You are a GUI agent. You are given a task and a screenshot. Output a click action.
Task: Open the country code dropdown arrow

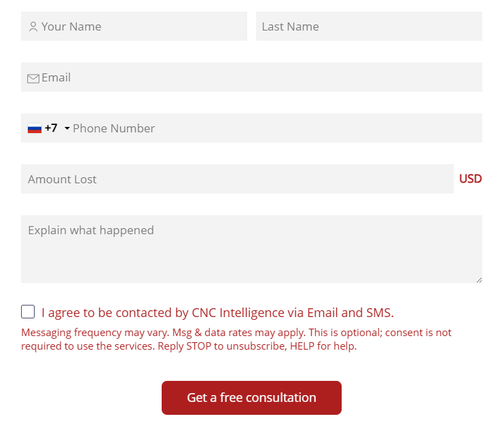[x=67, y=128]
